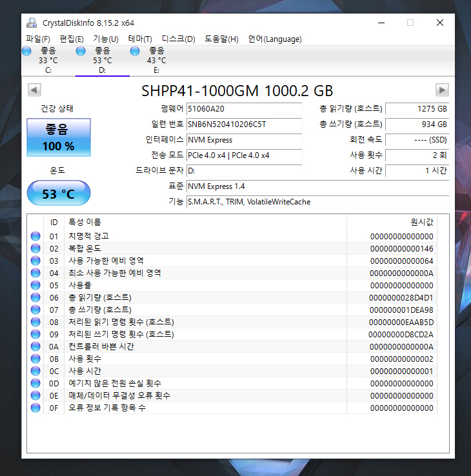Click status icon of row 0E 매체/데이터 무결성 오류
Screen dimensions: 471x476
[x=35, y=395]
